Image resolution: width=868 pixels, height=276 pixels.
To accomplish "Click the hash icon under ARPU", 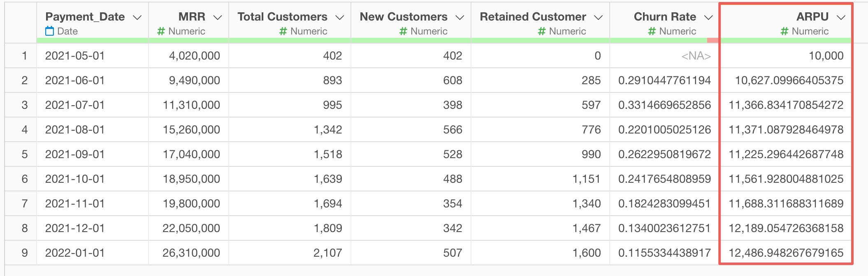I will tap(784, 31).
